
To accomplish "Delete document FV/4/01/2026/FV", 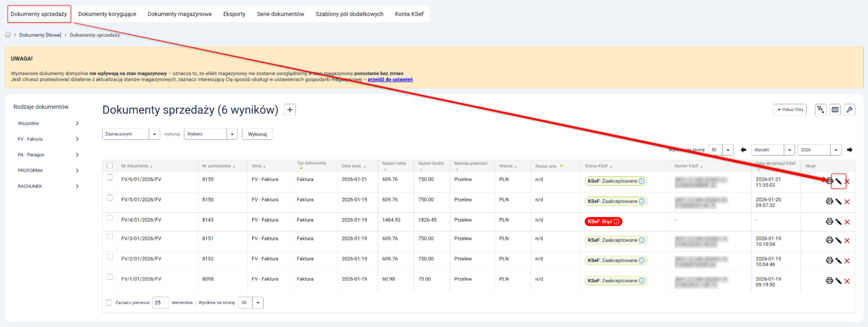I will 847,222.
